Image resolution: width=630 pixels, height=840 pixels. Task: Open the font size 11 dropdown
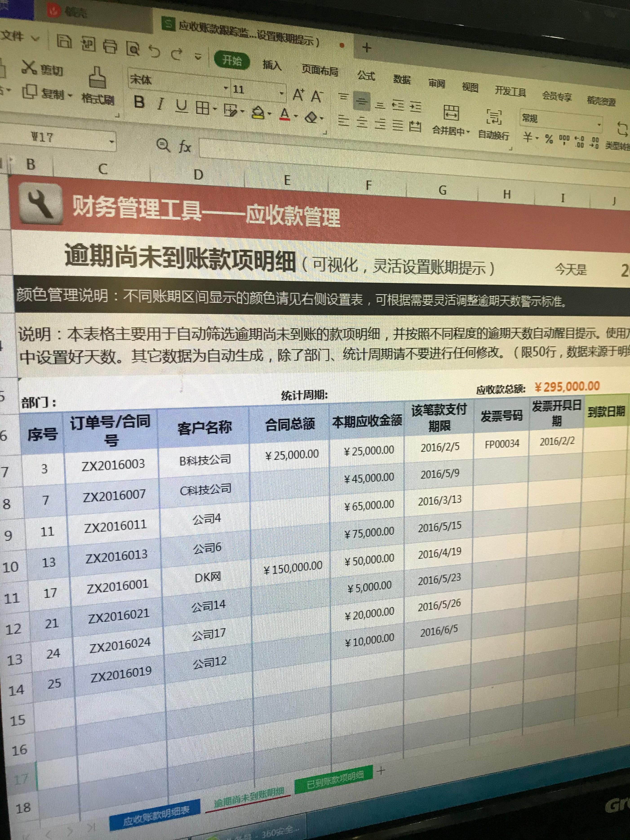point(282,93)
